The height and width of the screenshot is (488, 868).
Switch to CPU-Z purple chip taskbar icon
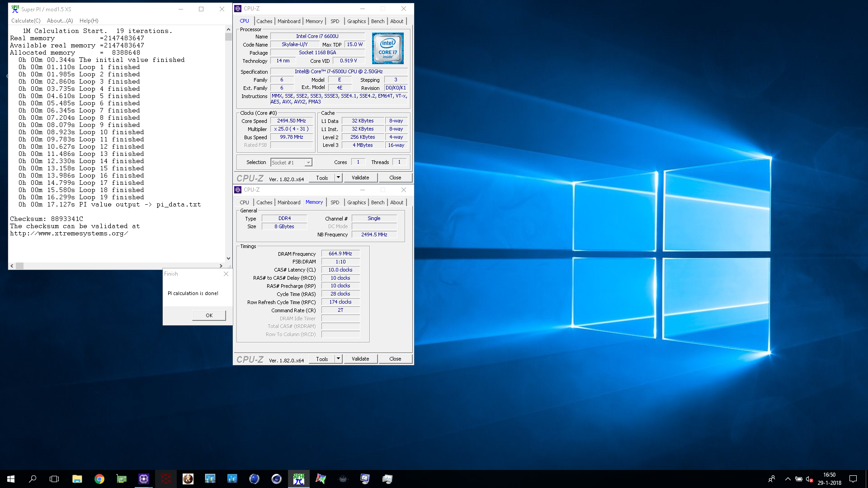click(x=144, y=479)
